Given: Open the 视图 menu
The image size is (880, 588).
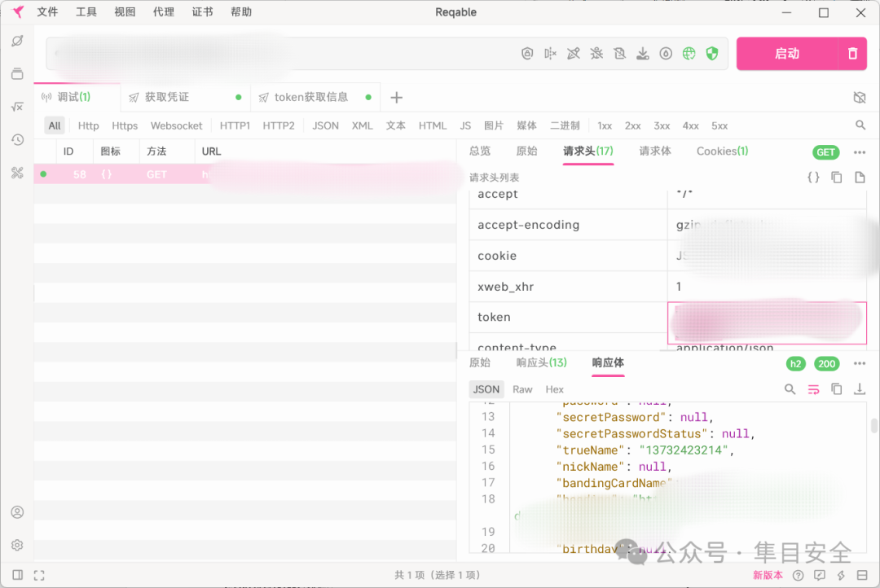Looking at the screenshot, I should 125,12.
